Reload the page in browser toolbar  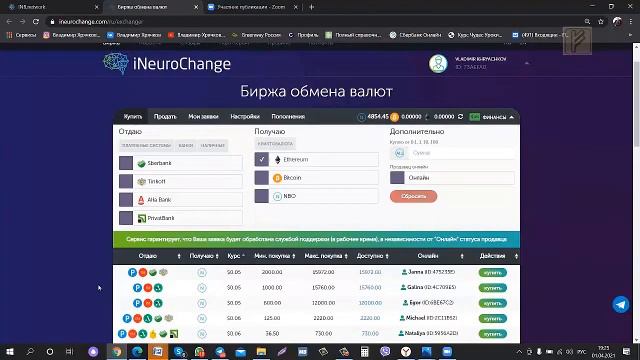[x=36, y=22]
